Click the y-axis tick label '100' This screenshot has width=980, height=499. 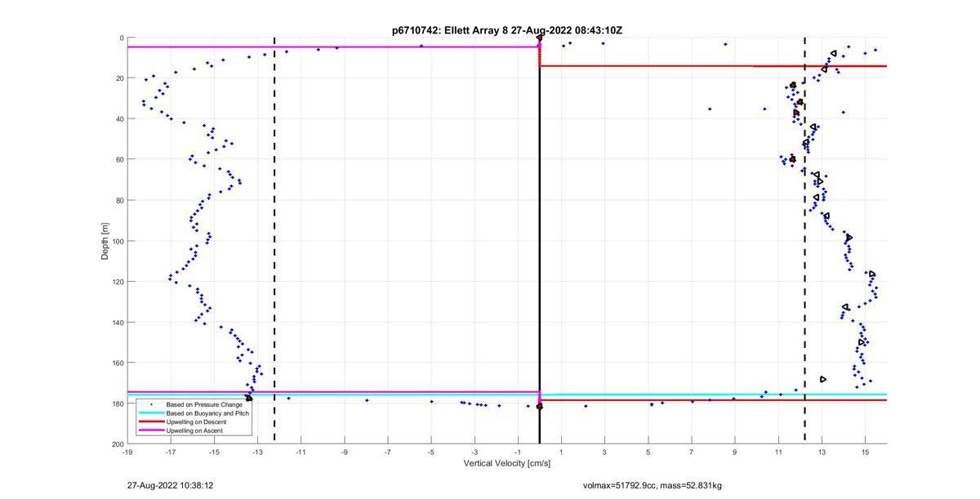tap(118, 241)
